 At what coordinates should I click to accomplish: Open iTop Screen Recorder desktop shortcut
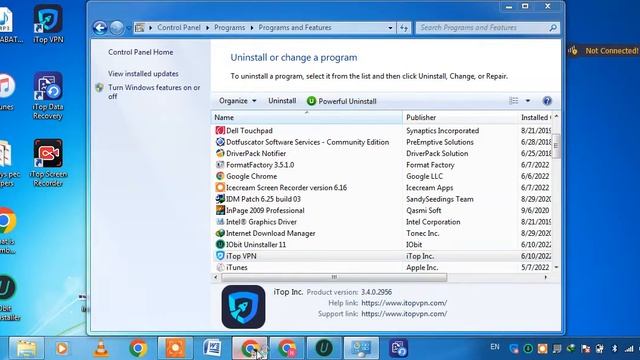tap(48, 163)
